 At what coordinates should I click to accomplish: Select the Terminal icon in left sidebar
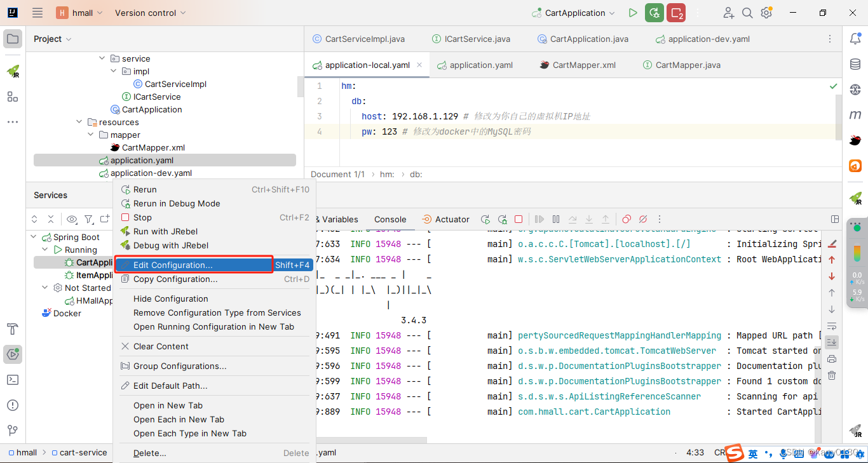tap(13, 380)
